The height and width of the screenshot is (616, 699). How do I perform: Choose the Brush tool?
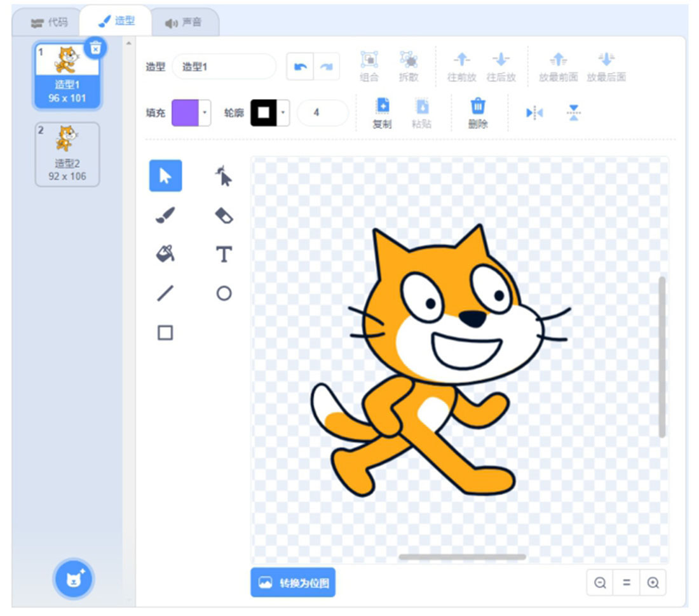tap(165, 215)
